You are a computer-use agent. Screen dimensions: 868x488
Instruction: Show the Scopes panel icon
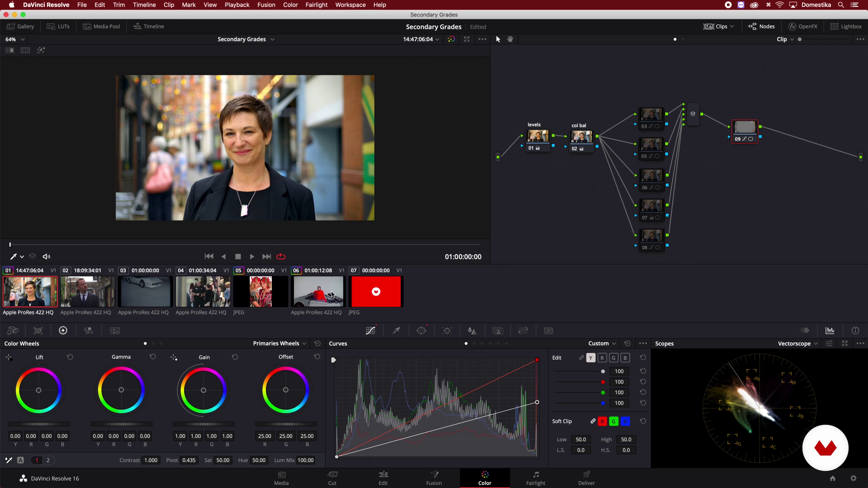[x=830, y=331]
